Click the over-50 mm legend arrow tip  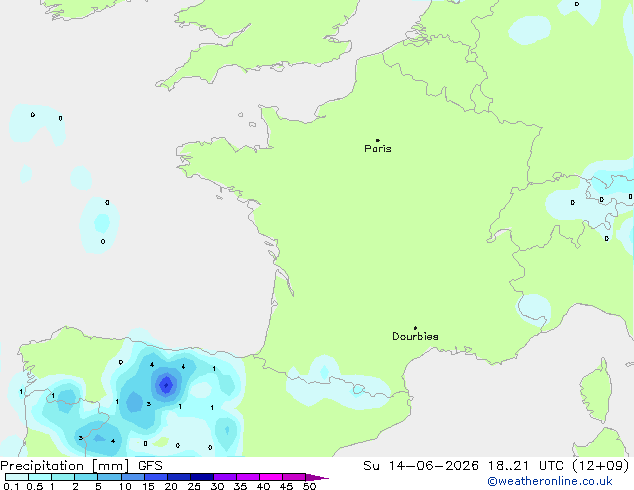tap(317, 477)
